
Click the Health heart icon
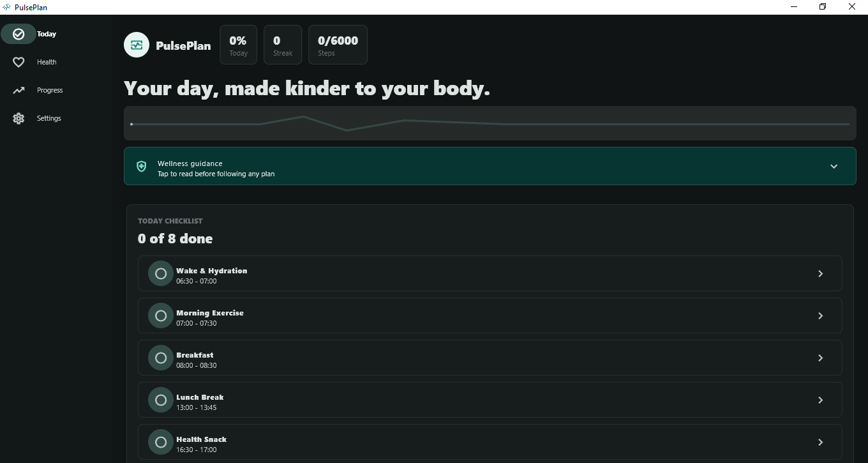coord(19,62)
